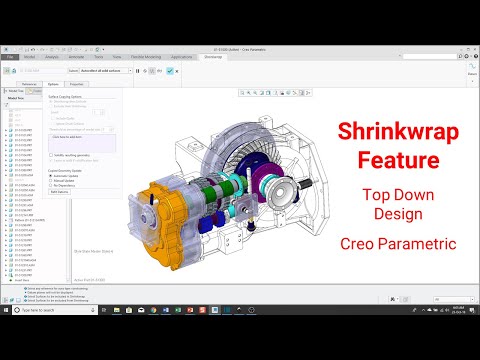Expand the Pattern row in model tree
Viewport: 480px width, 360px height.
[x=6, y=220]
